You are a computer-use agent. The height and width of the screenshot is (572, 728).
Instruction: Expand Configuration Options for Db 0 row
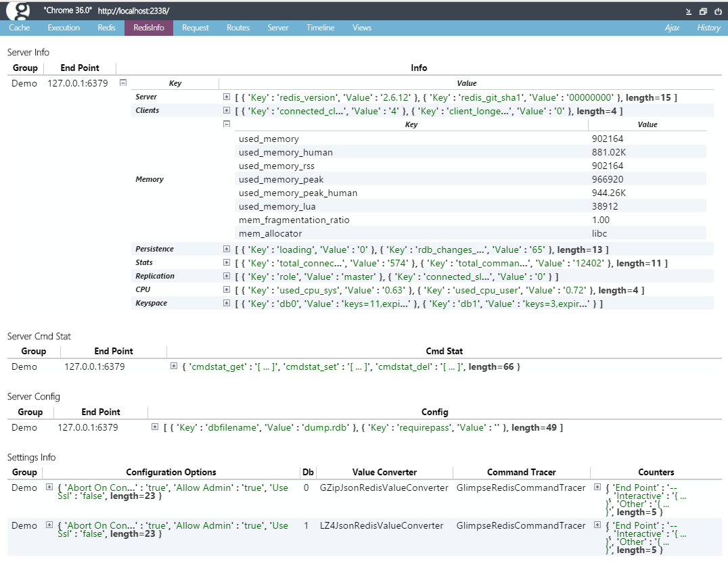[49, 487]
